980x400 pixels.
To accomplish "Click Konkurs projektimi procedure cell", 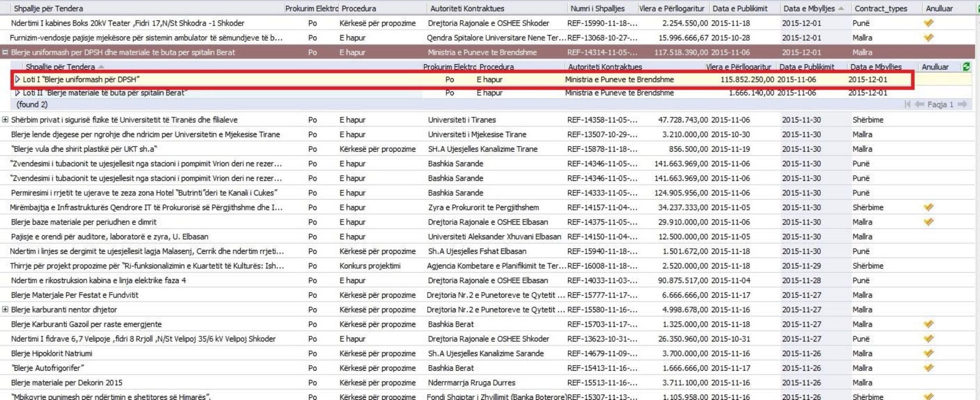I will [370, 265].
